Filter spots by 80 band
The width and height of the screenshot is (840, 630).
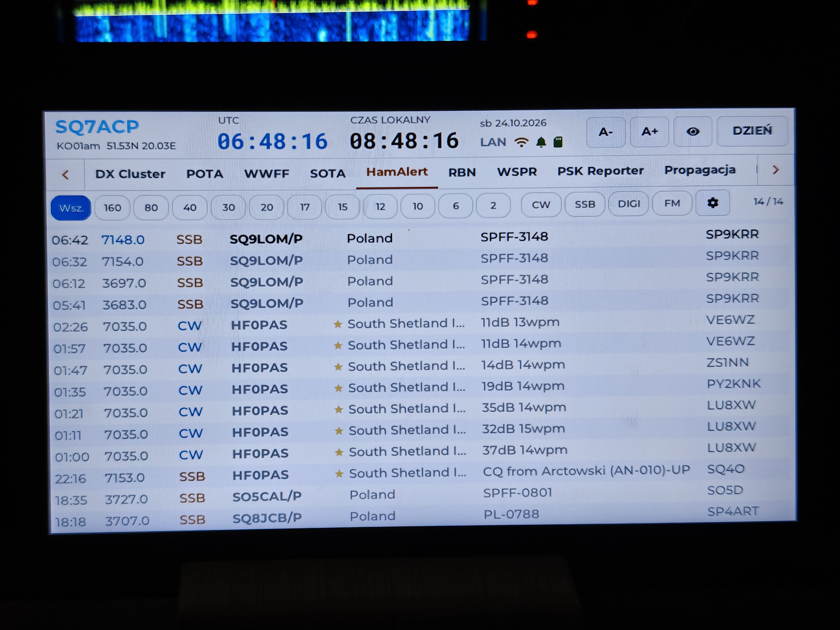[x=151, y=207]
